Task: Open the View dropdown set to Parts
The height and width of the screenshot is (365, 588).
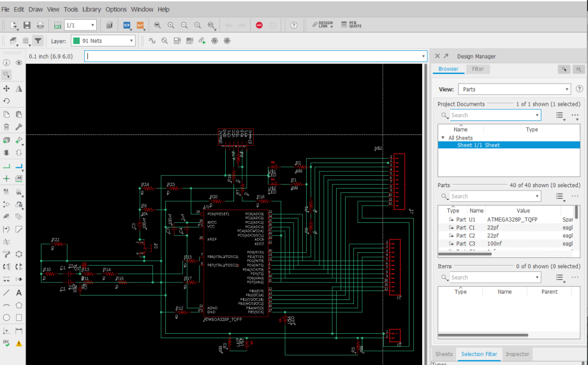Action: click(513, 89)
